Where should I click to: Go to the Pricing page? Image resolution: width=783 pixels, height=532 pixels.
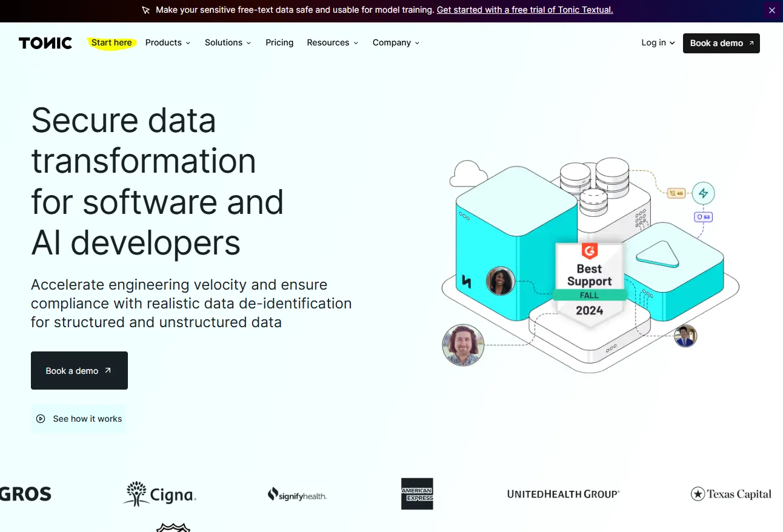coord(279,42)
